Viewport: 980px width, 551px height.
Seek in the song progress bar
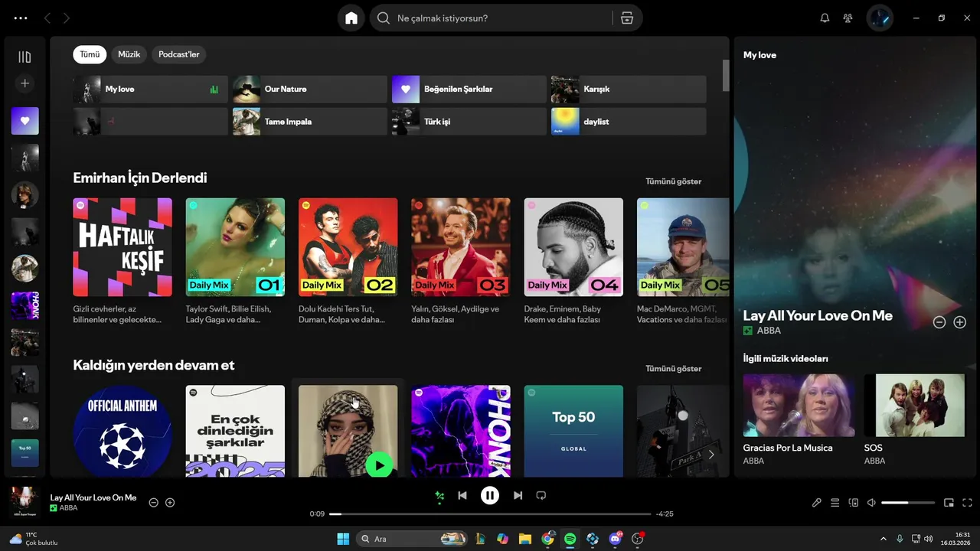490,514
